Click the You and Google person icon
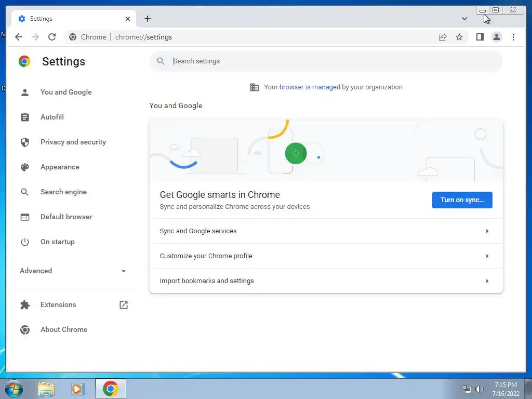 coord(25,92)
